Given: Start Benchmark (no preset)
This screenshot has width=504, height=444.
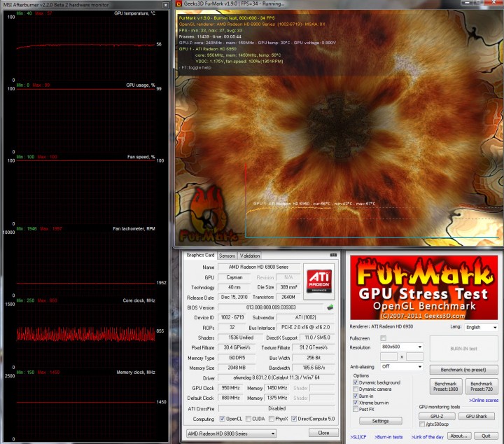Looking at the screenshot, I should [464, 370].
